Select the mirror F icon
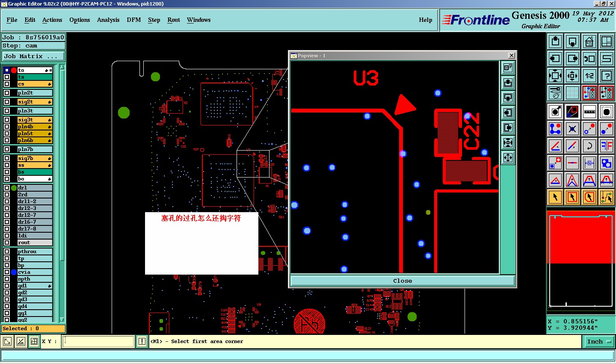Screen dimensions: 616x364 607,146
